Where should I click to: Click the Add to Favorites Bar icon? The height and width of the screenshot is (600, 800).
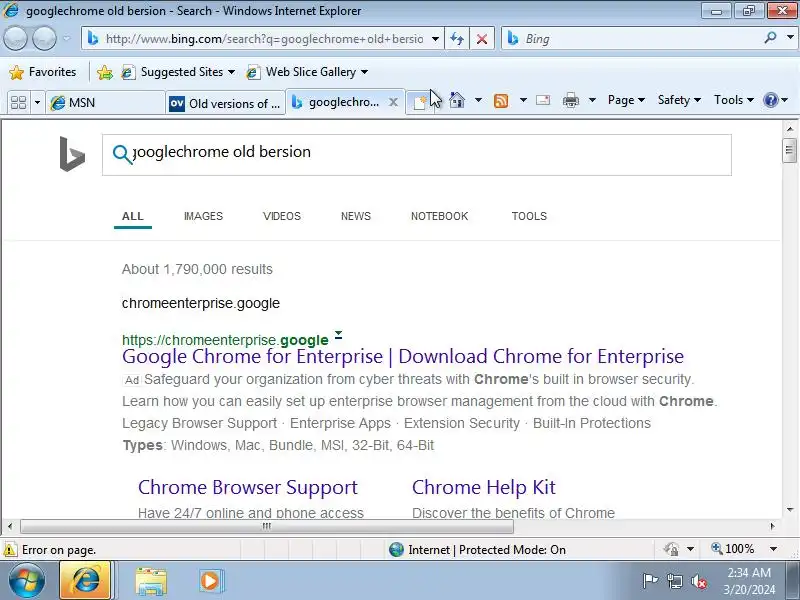(105, 72)
